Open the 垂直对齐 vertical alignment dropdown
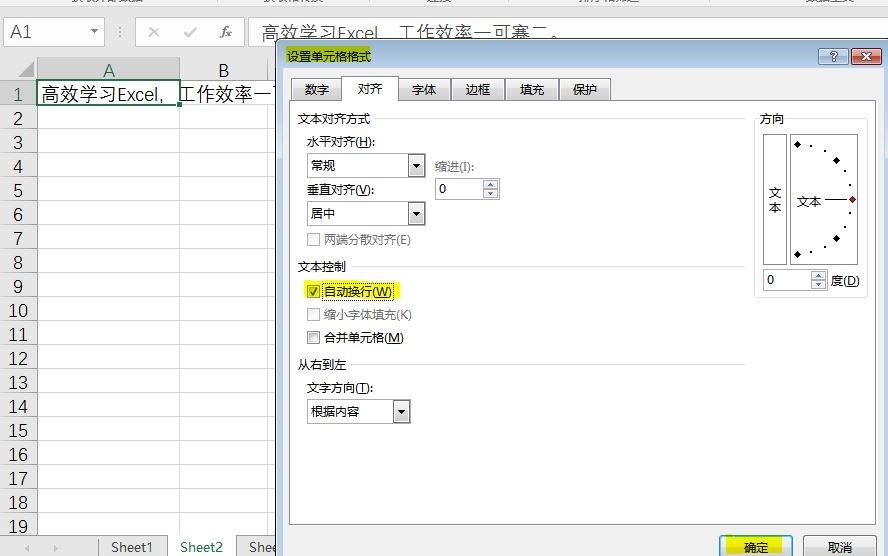The image size is (888, 556). click(x=416, y=213)
